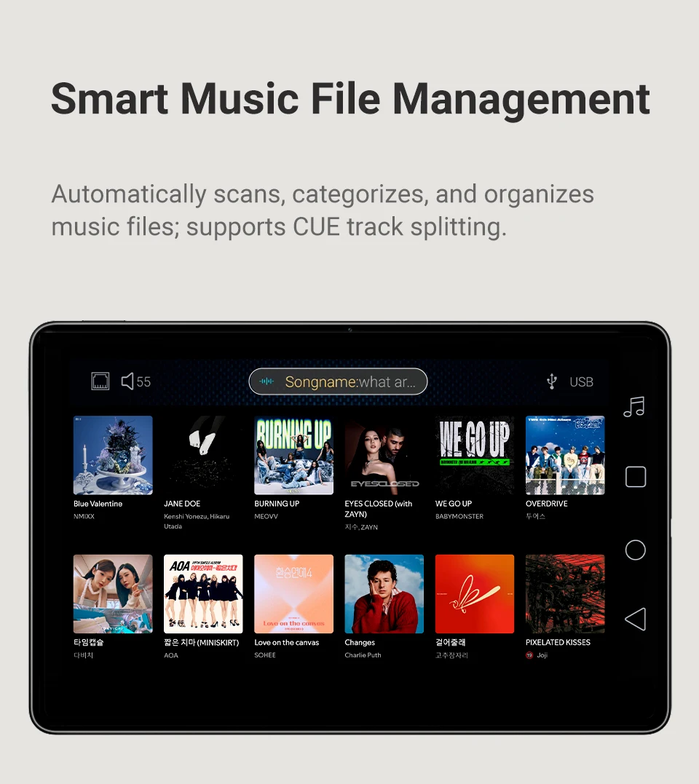Select the "JANE DOE" song title
This screenshot has width=699, height=784.
[x=182, y=504]
